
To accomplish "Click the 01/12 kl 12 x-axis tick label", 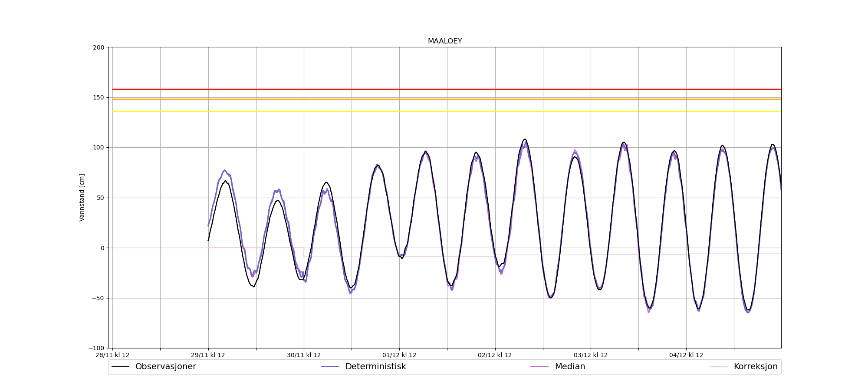I will point(399,355).
